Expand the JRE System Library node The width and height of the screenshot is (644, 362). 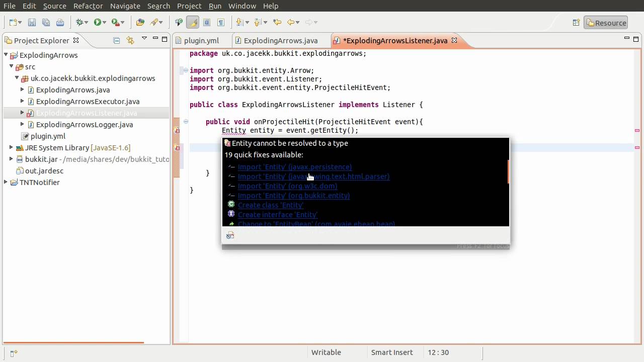pos(11,147)
